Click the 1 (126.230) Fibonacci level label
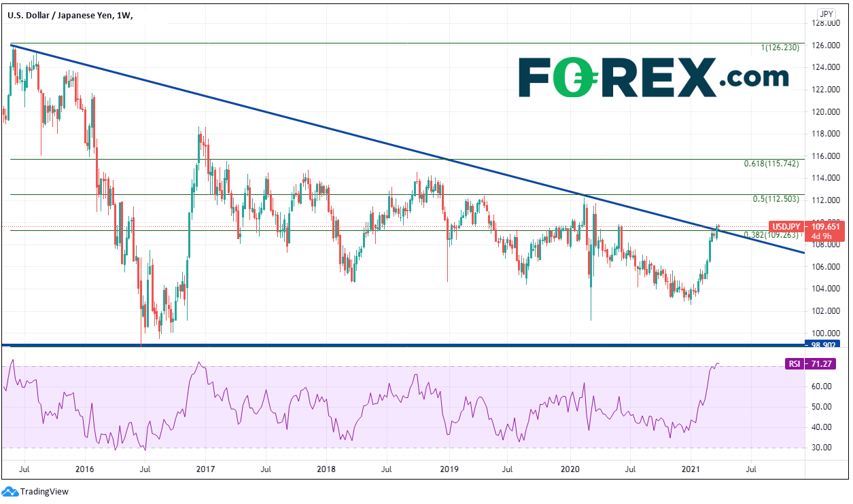This screenshot has height=504, width=853. coord(780,48)
